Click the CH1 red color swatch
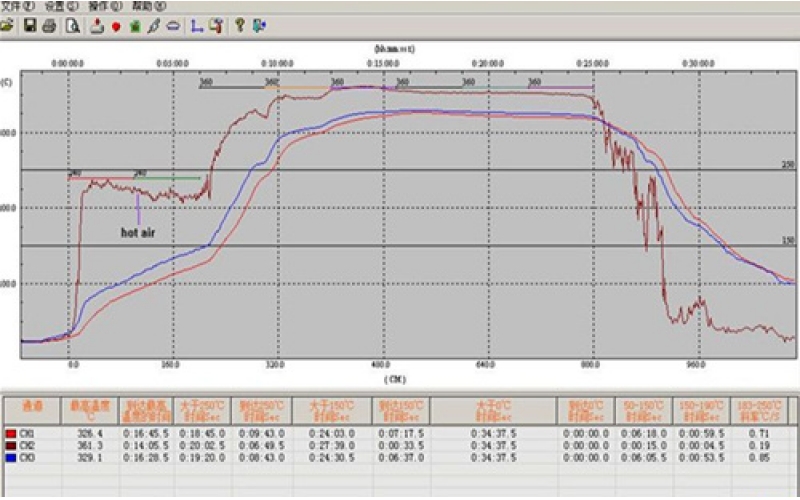 click(11, 433)
